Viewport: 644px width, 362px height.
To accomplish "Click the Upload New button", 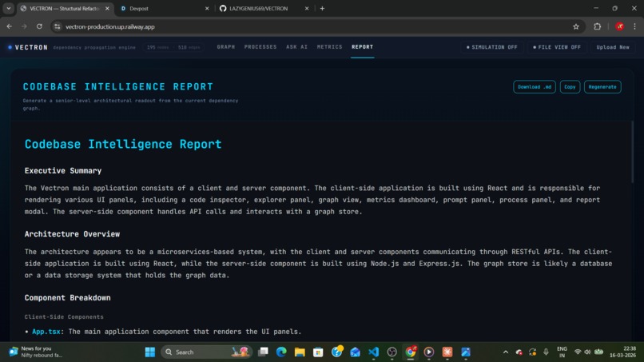I will pyautogui.click(x=612, y=47).
